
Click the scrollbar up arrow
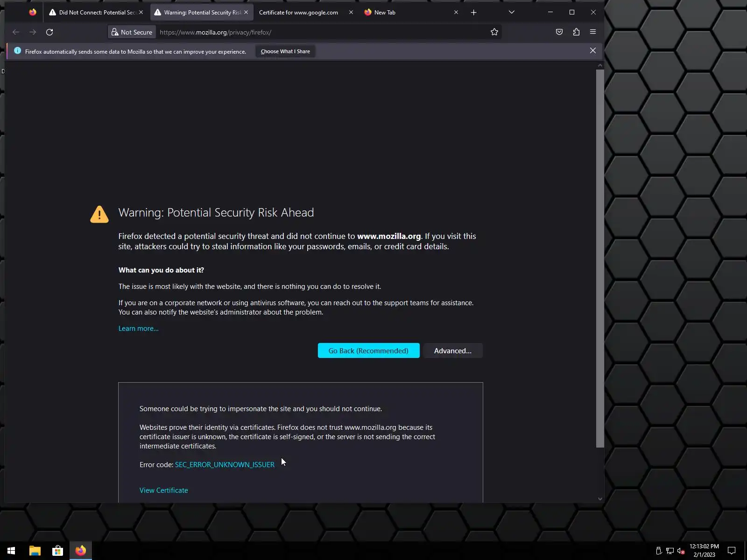pos(600,66)
